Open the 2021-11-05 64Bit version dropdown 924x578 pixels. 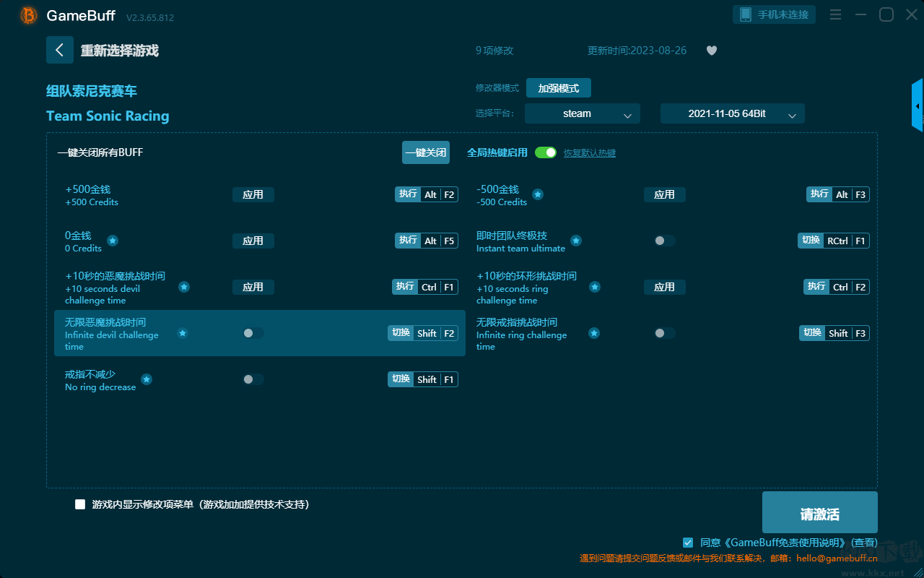click(733, 113)
